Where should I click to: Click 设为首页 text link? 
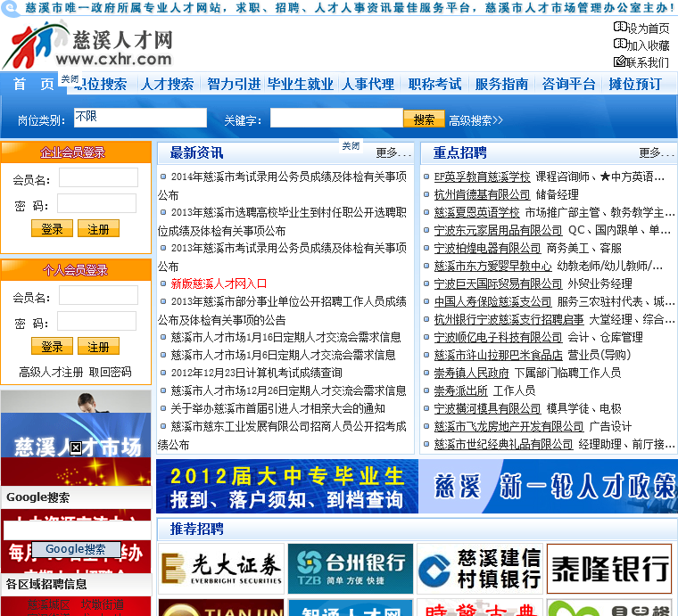[649, 29]
